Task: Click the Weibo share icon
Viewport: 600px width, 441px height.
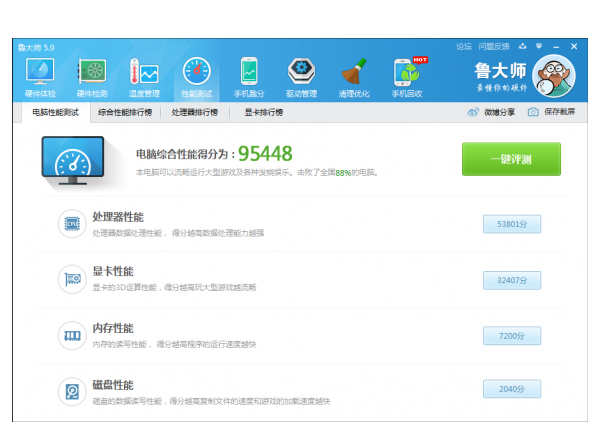Action: [x=473, y=112]
